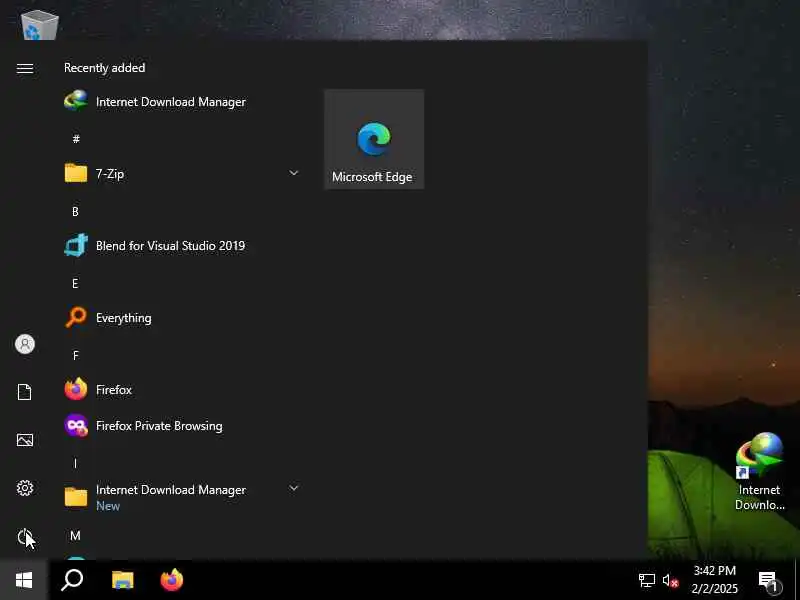Screen dimensions: 800x600
Task: Open Firefox from the taskbar
Action: (x=172, y=580)
